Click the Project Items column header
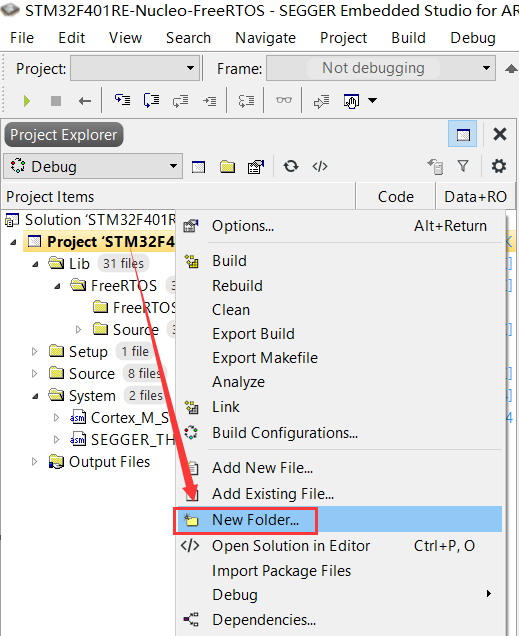This screenshot has height=636, width=519. 179,197
